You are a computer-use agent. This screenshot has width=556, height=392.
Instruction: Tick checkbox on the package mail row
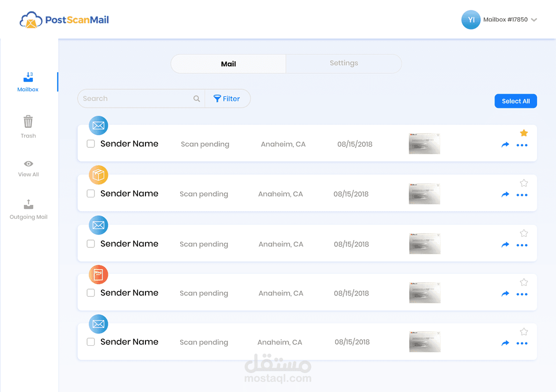91,194
